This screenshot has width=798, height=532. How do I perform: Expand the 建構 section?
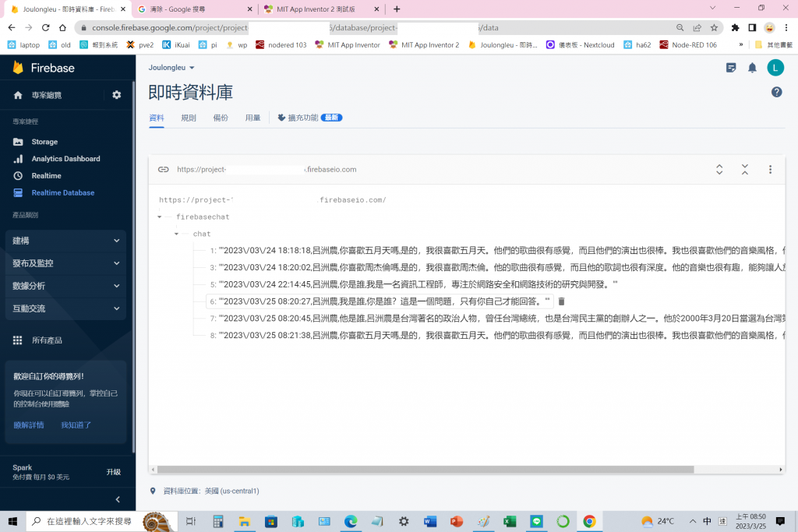(x=66, y=241)
